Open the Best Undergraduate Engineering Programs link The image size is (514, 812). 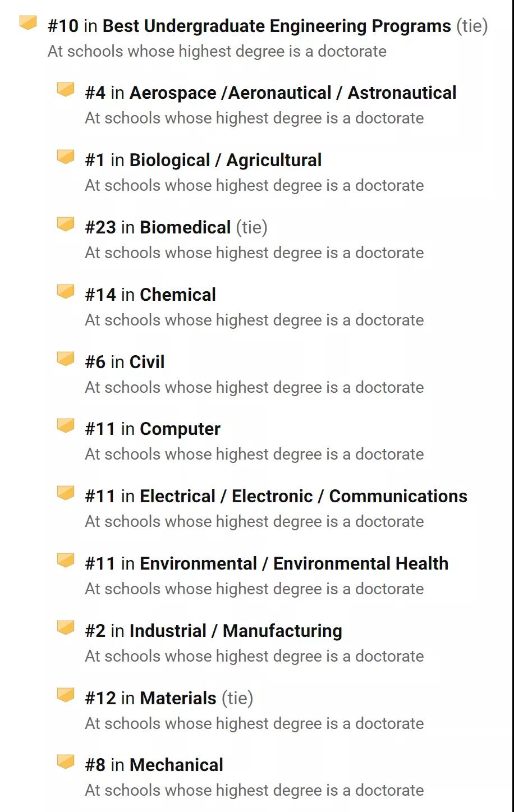[x=277, y=26]
